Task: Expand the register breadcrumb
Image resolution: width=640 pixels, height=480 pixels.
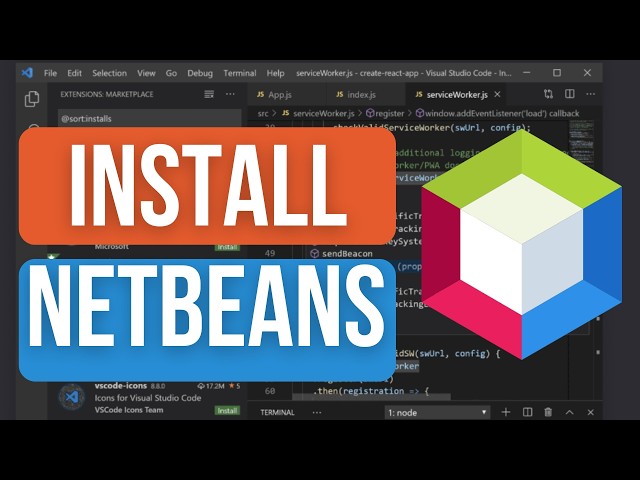Action: coord(389,113)
